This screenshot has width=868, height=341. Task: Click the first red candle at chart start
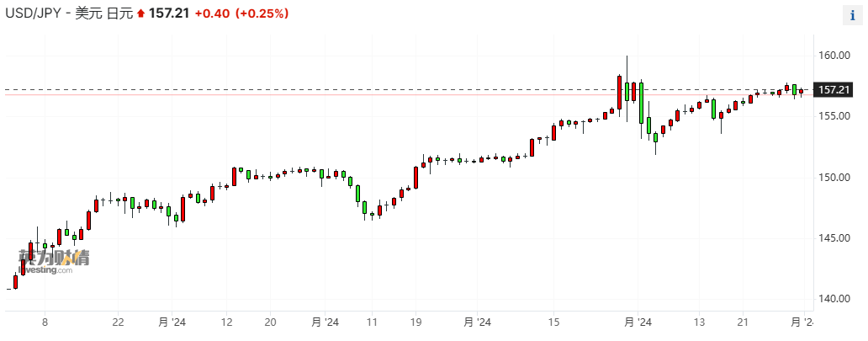tap(15, 281)
